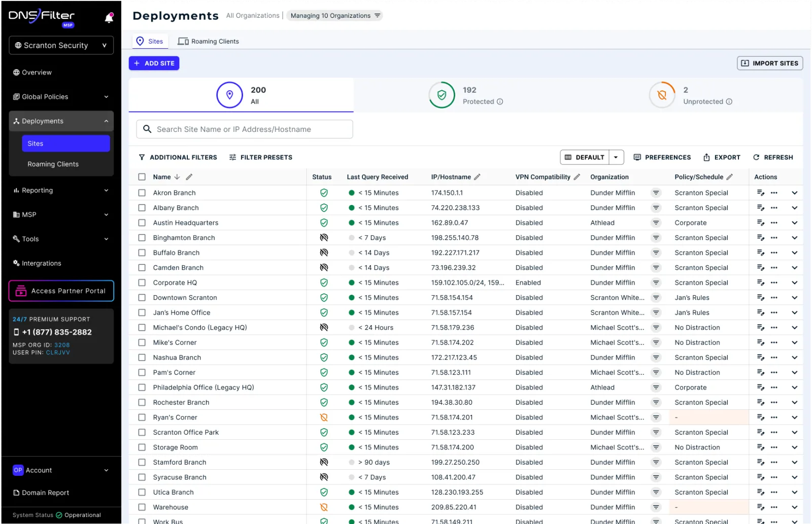Edit IP/Hostname column via pencil icon
Screen dimensions: 812x524
pyautogui.click(x=477, y=177)
